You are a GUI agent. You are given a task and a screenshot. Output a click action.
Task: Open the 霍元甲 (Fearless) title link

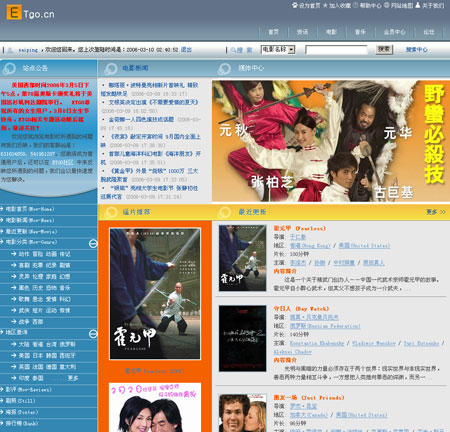pyautogui.click(x=300, y=228)
